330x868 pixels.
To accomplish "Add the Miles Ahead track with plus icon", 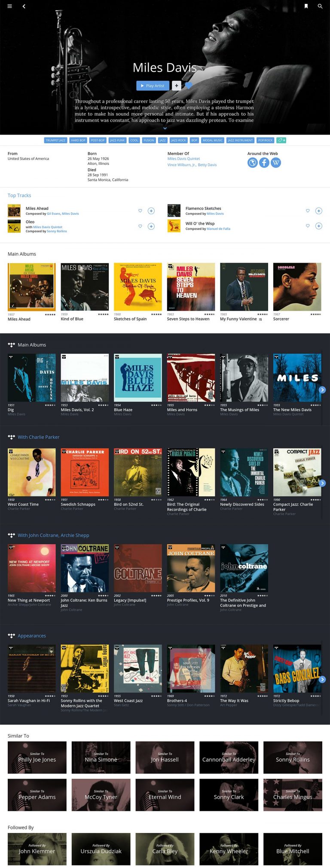I will [x=151, y=211].
